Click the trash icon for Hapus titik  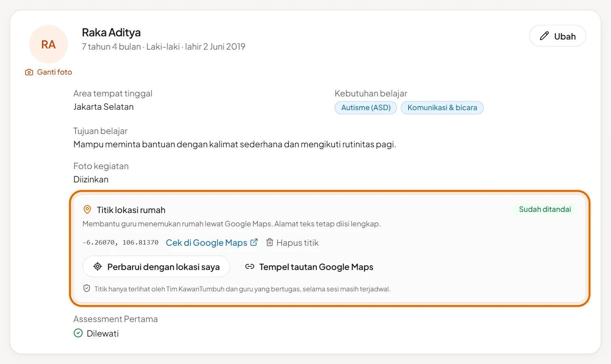tap(270, 242)
